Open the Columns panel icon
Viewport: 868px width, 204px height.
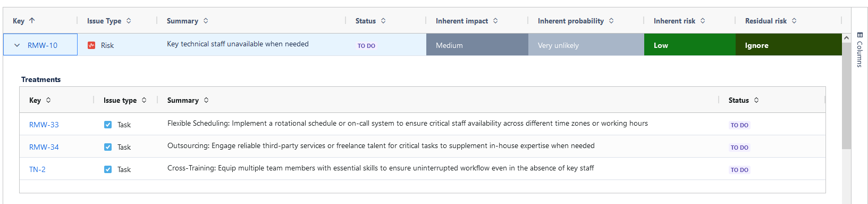859,35
